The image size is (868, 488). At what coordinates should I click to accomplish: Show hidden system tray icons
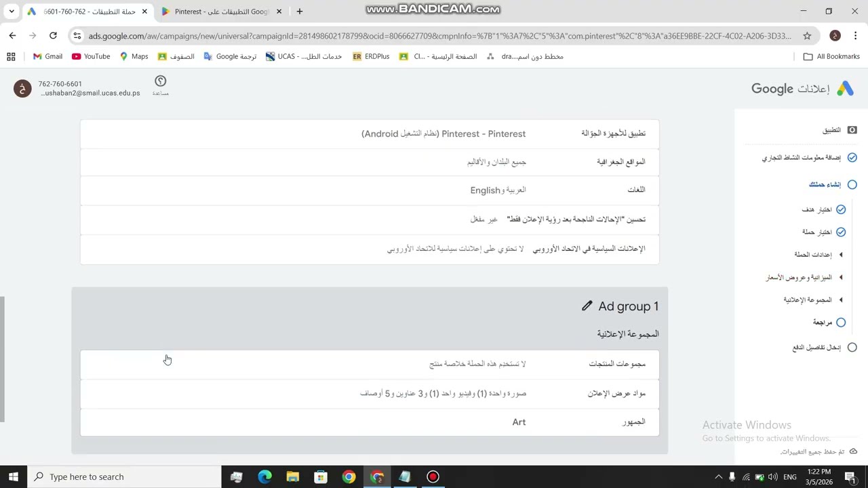718,477
